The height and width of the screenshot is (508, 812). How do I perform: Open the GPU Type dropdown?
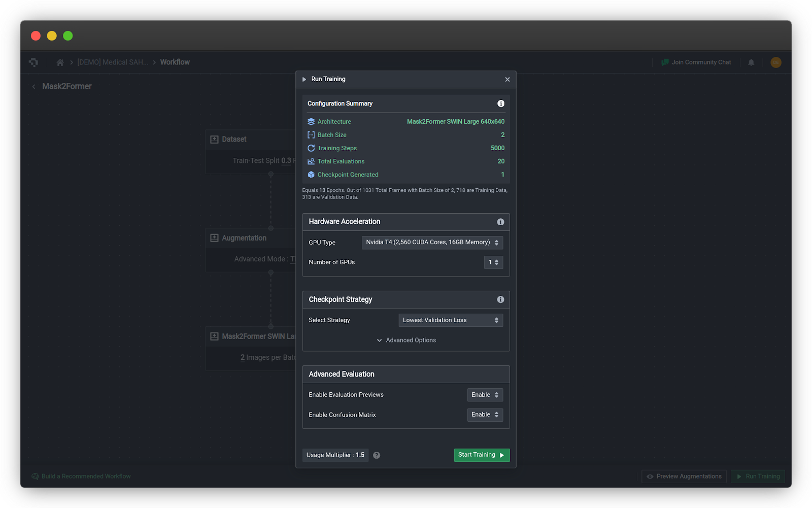pyautogui.click(x=432, y=243)
